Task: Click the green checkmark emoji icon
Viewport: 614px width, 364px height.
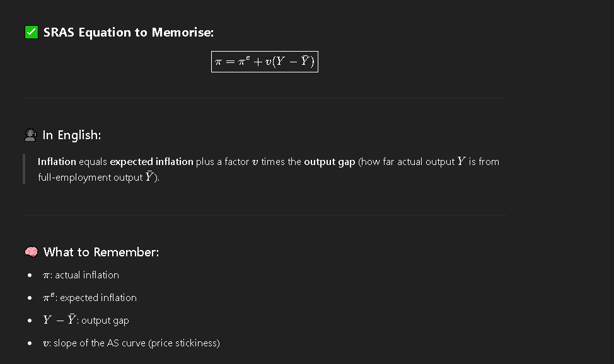Action: pyautogui.click(x=32, y=32)
